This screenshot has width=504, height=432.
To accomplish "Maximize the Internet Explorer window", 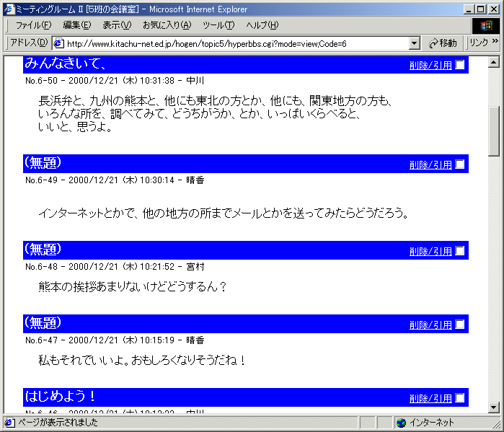I will tap(480, 9).
